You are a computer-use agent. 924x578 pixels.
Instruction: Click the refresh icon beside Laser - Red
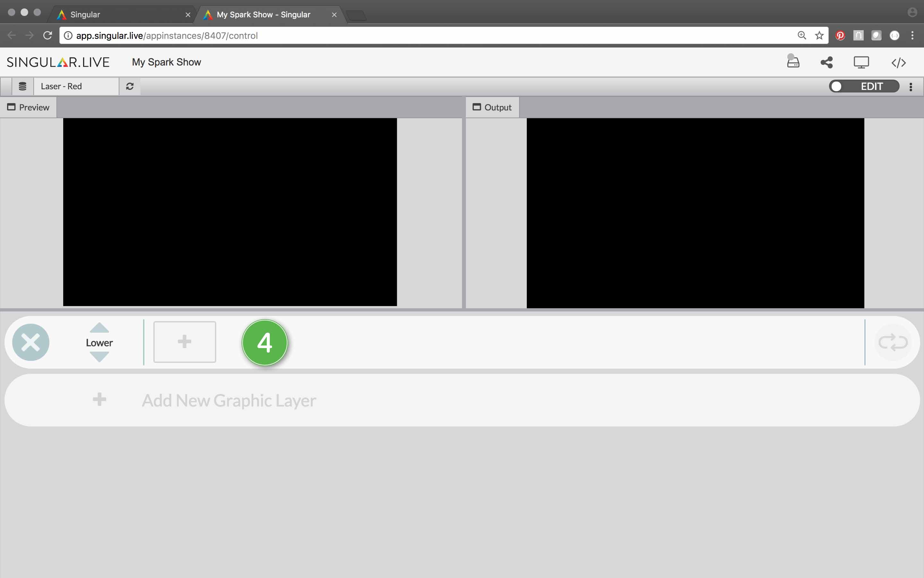tap(130, 86)
